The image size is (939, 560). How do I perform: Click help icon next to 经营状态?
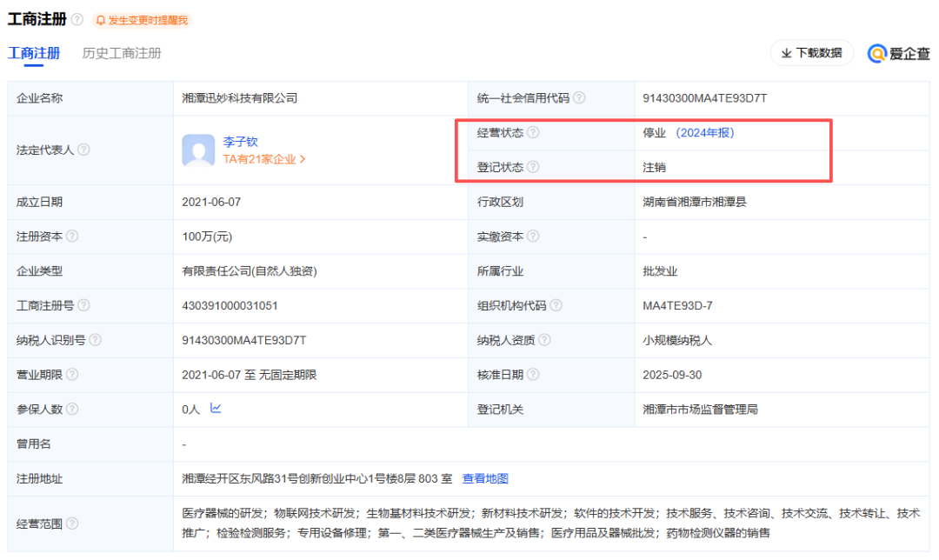coord(533,133)
